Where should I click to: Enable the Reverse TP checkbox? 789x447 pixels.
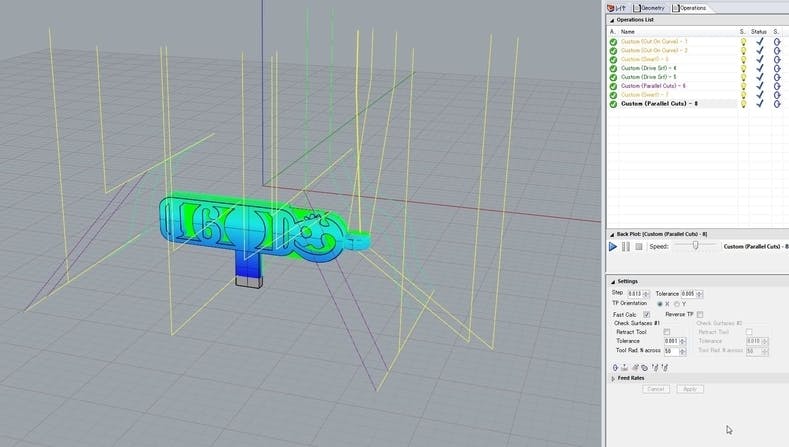tap(700, 314)
